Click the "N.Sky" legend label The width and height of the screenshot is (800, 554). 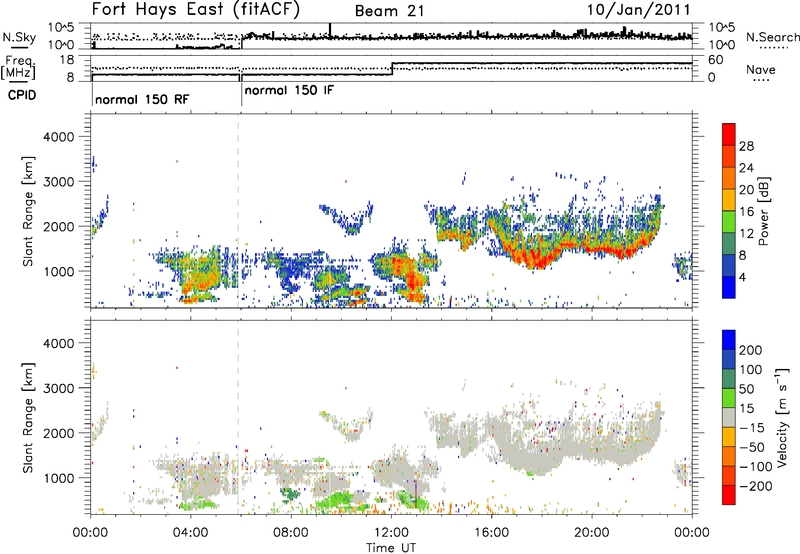click(19, 37)
